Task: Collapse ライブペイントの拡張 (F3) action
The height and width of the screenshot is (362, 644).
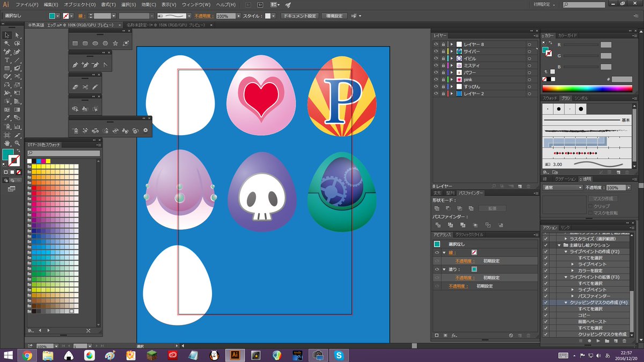Action: pos(566,277)
